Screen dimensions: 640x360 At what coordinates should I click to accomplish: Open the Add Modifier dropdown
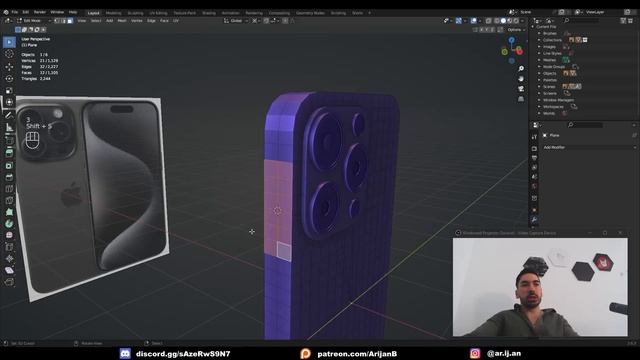(589, 147)
